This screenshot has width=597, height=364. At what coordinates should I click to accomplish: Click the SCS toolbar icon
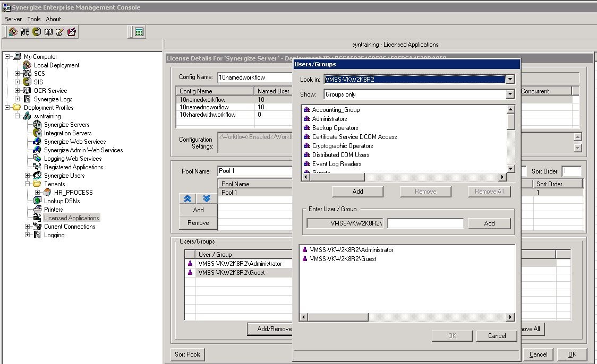pos(25,32)
